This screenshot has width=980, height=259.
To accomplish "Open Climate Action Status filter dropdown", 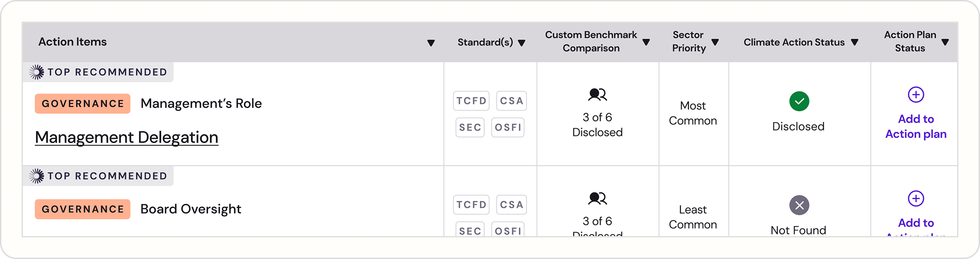I will (855, 42).
